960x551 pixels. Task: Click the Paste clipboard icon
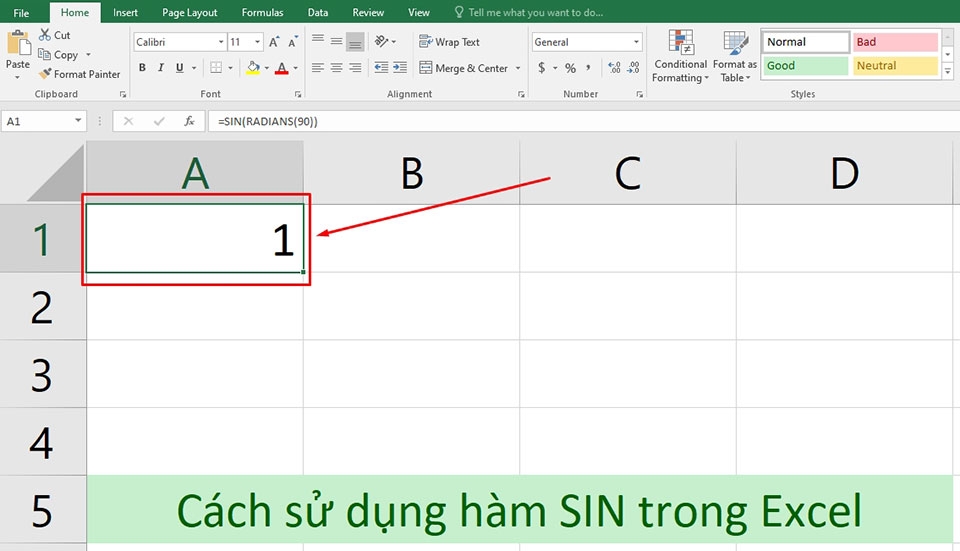point(18,43)
